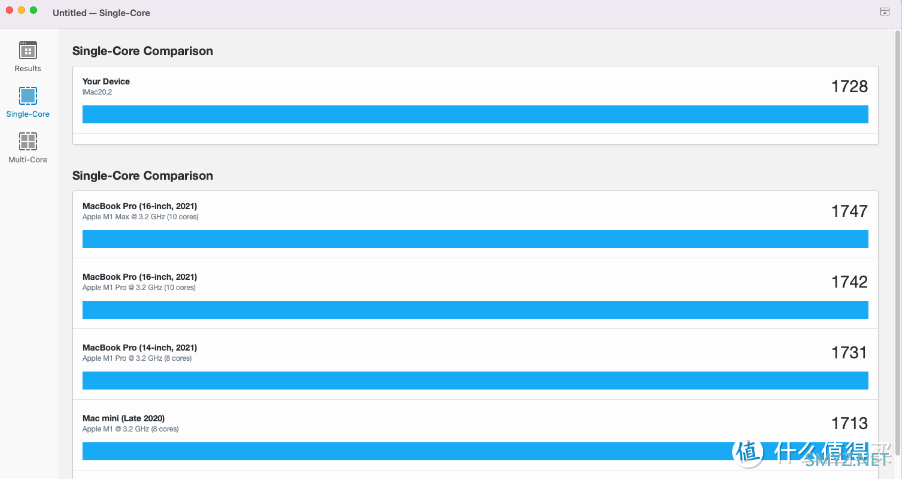Open the Results sidebar icon
The image size is (902, 479).
click(x=28, y=50)
